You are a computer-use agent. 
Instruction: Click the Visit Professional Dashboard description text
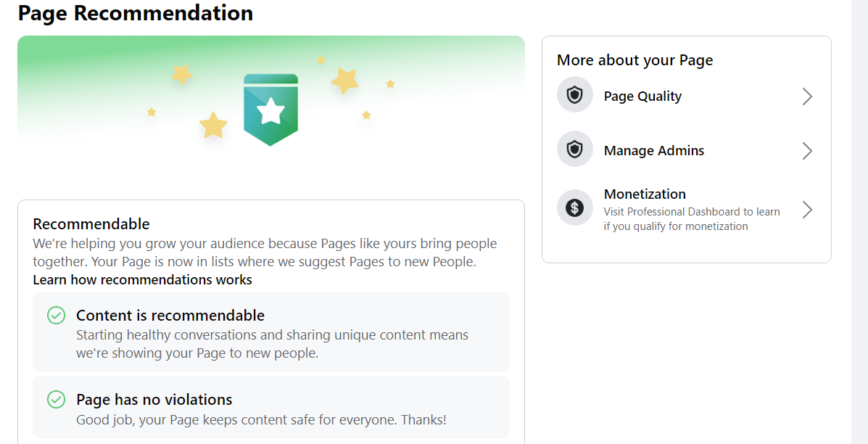(x=692, y=218)
